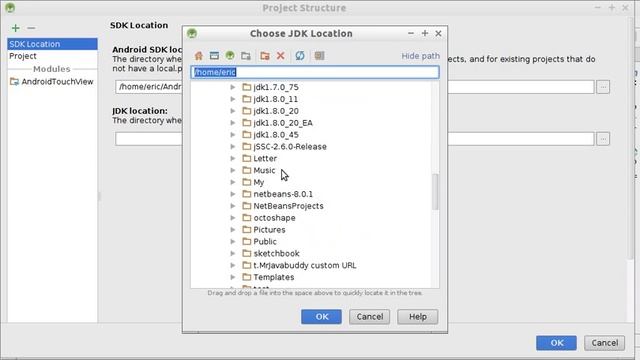Click the Android SDK location text field
This screenshot has height=360, width=640.
coord(354,87)
